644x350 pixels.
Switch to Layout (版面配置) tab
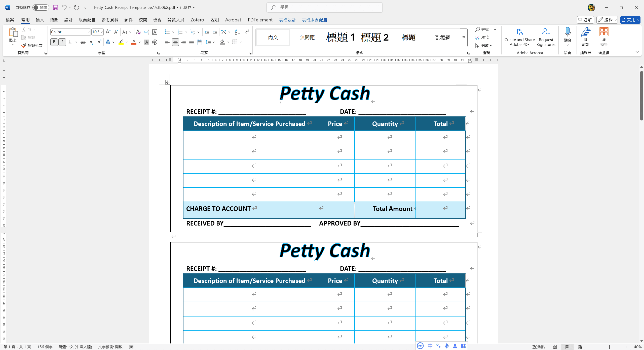pyautogui.click(x=87, y=20)
